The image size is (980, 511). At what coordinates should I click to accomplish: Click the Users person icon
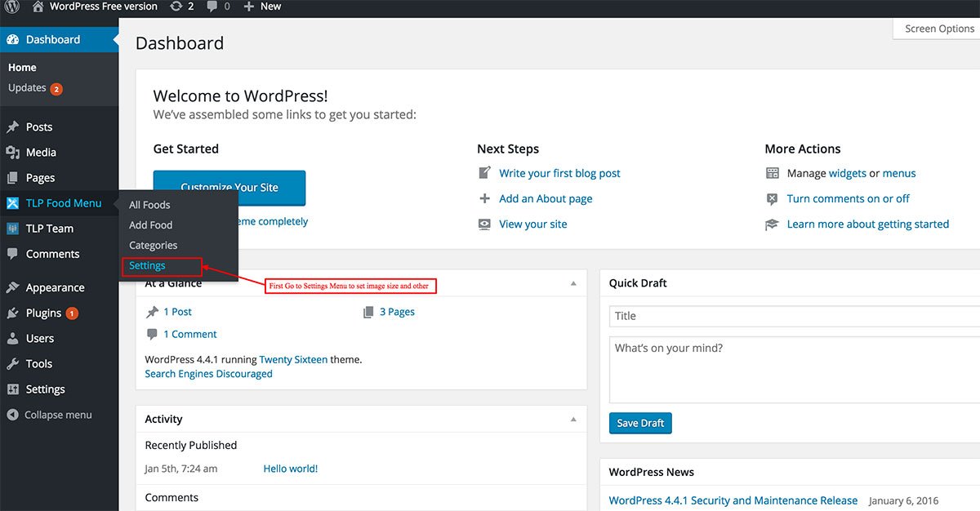pos(12,338)
